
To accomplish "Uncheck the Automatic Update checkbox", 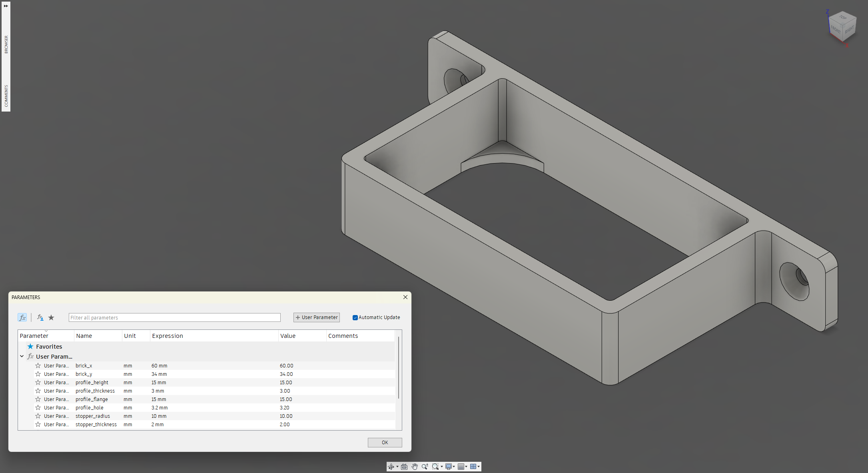I will (355, 317).
